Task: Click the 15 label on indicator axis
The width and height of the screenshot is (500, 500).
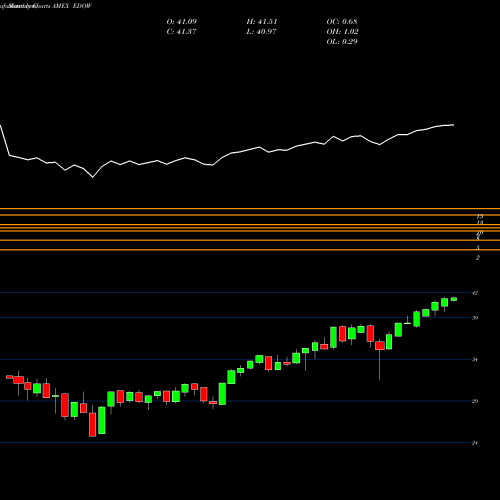Action: tap(480, 217)
